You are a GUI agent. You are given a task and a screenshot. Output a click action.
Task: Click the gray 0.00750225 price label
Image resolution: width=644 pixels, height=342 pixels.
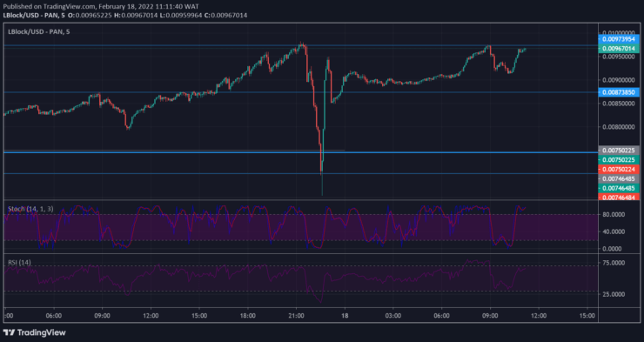(x=619, y=151)
